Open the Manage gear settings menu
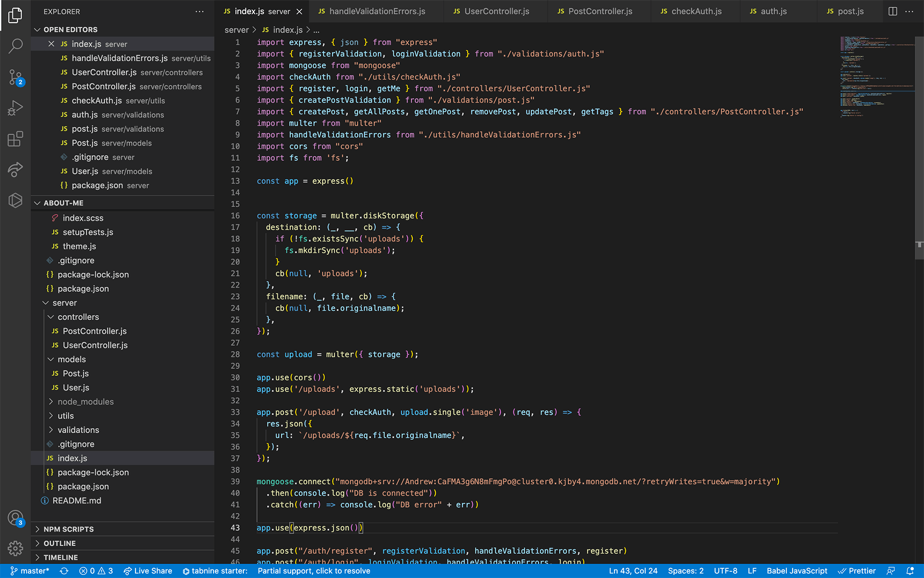 [x=15, y=548]
